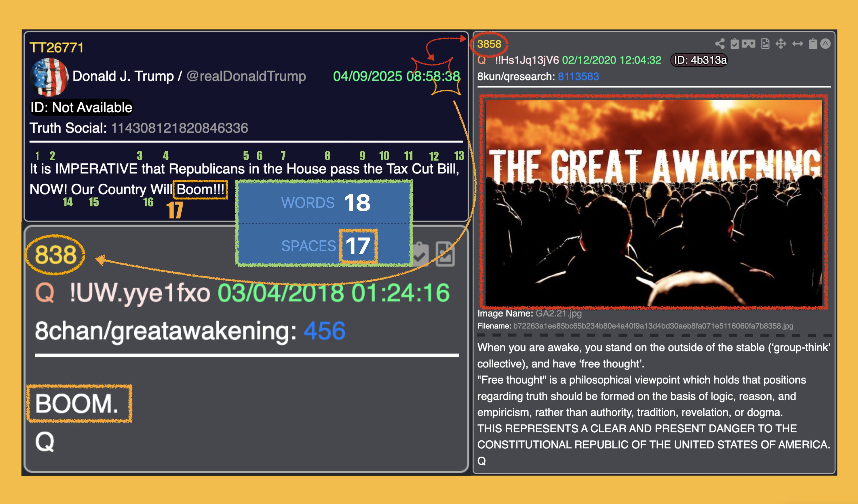Click the circled A icon
This screenshot has height=504, width=858.
(825, 44)
